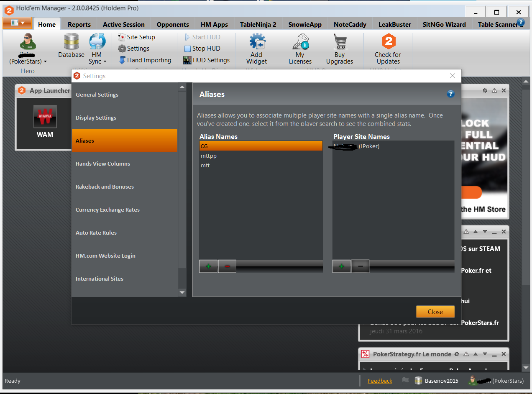Viewport: 532px width, 394px height.
Task: Open the SitNGo Wizard tab
Action: pos(444,24)
